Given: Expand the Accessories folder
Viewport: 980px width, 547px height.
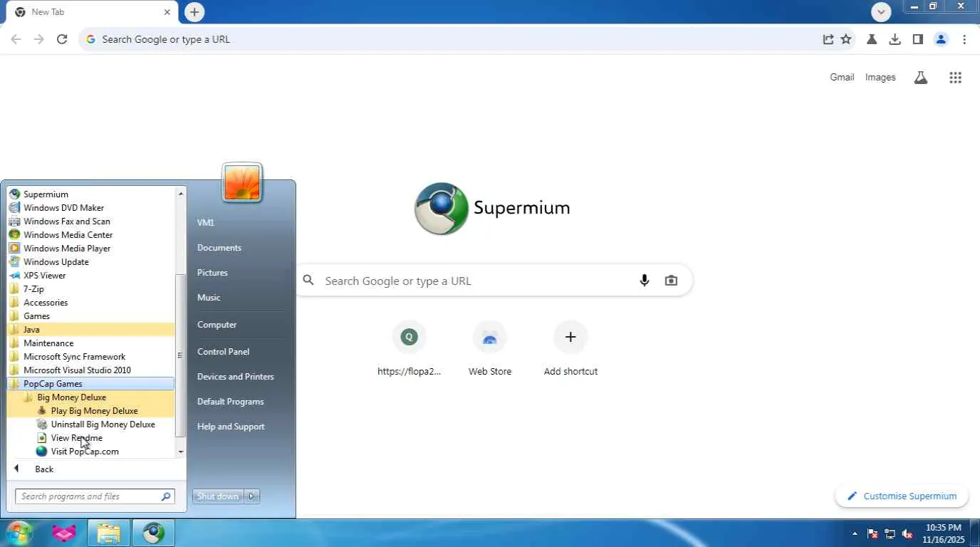Looking at the screenshot, I should pyautogui.click(x=90, y=303).
